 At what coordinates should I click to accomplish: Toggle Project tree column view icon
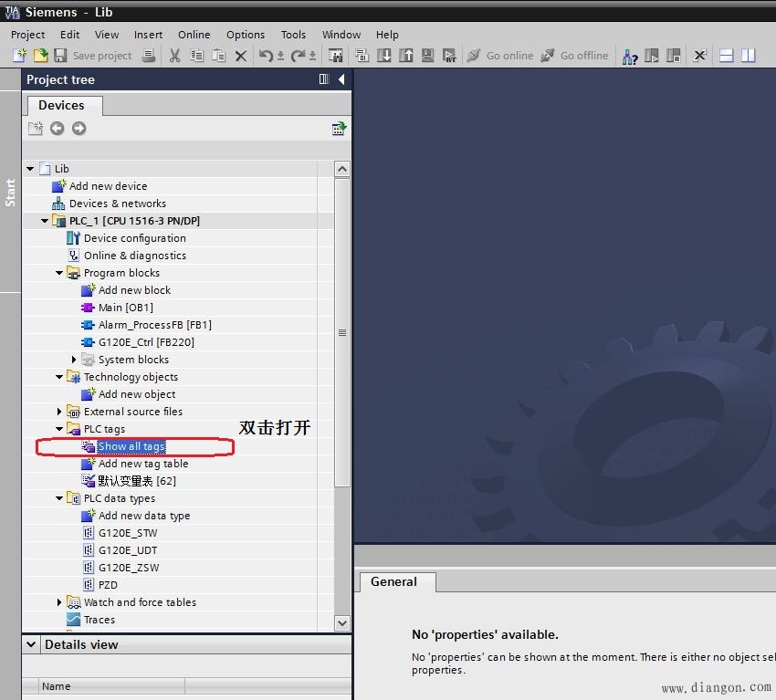tap(324, 79)
